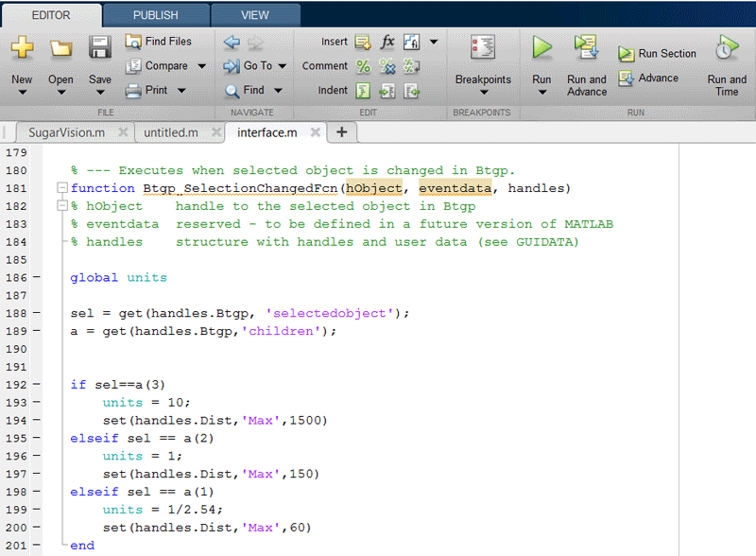Image resolution: width=756 pixels, height=556 pixels.
Task: Open the Open dropdown arrow
Action: pyautogui.click(x=60, y=92)
